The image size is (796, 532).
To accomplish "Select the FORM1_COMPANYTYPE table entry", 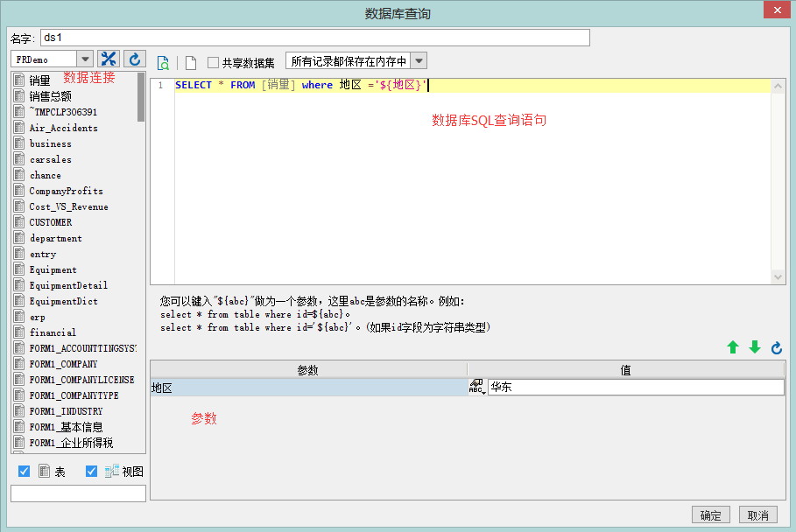I will click(x=74, y=395).
